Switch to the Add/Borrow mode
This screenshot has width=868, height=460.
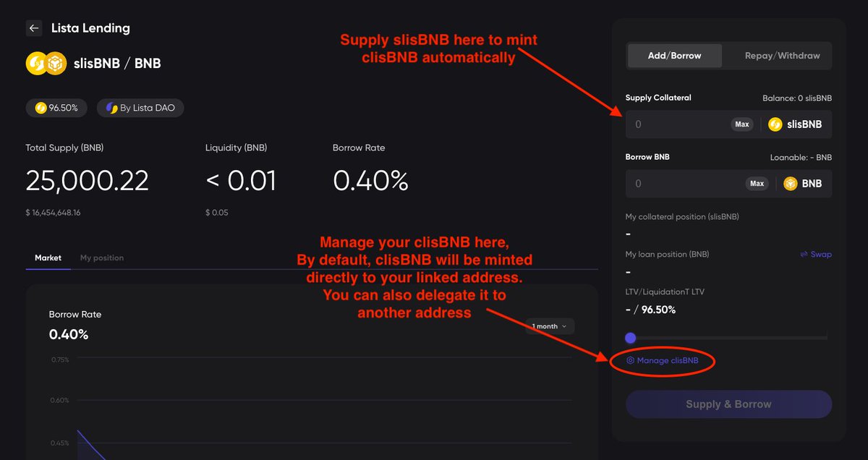pos(674,56)
